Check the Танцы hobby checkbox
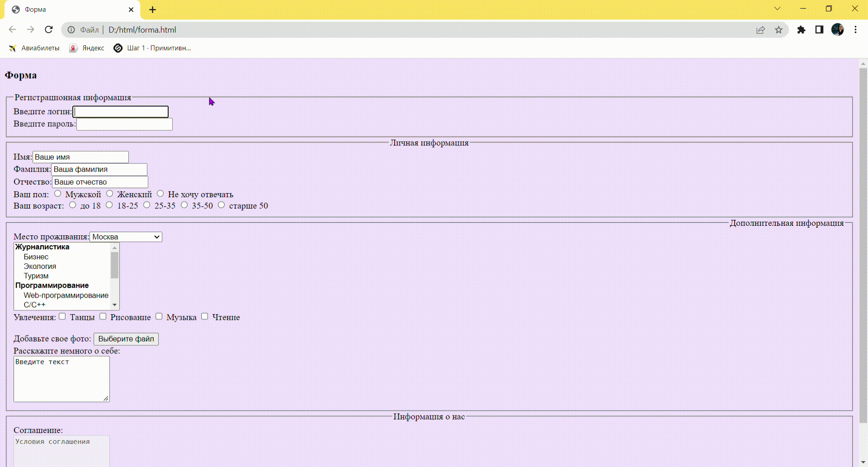 point(62,316)
